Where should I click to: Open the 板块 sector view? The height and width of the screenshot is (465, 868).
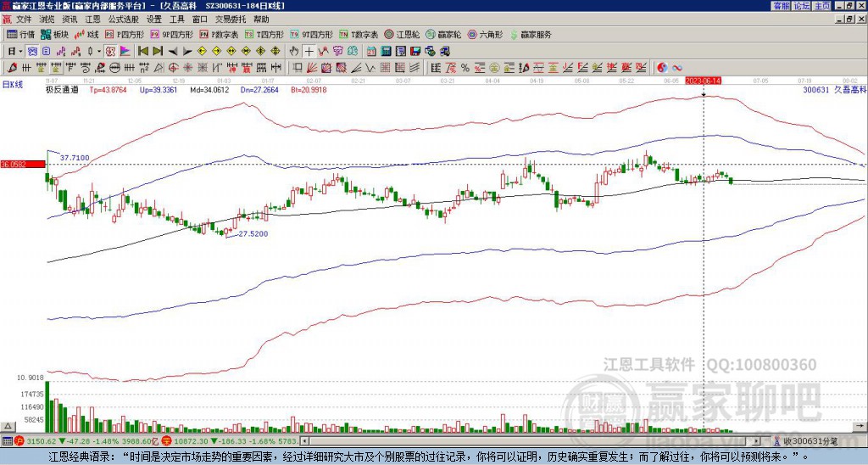tap(55, 34)
